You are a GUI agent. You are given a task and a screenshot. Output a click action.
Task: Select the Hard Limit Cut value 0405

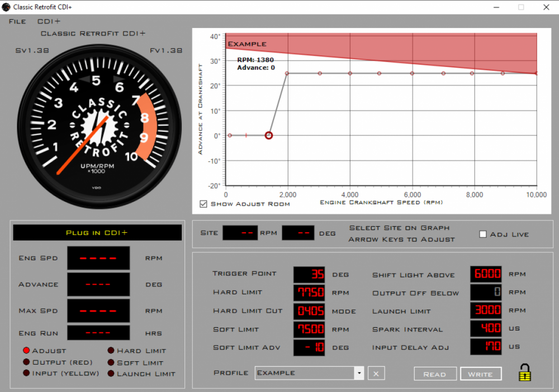point(309,311)
